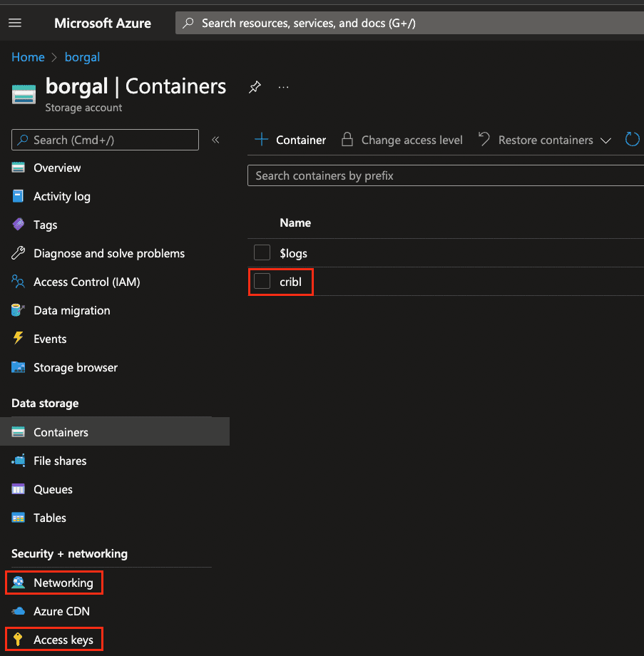Open the Storage browser page
The image size is (644, 656).
point(75,367)
